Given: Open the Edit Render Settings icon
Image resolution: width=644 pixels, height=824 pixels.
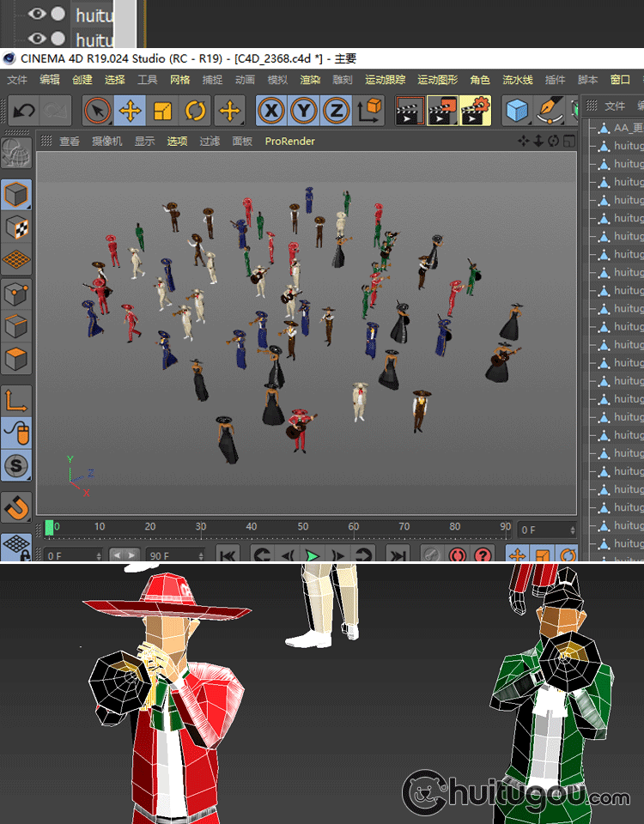Looking at the screenshot, I should pos(475,111).
